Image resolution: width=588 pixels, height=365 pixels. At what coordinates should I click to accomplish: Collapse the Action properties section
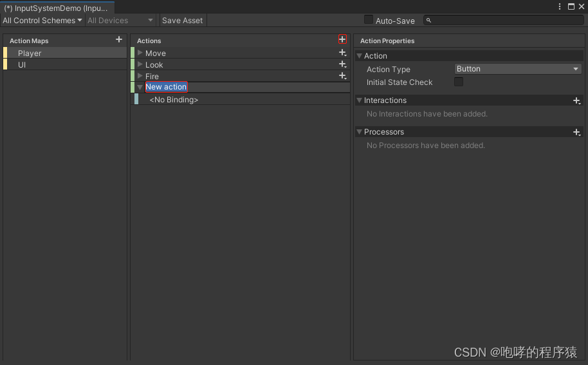(359, 56)
